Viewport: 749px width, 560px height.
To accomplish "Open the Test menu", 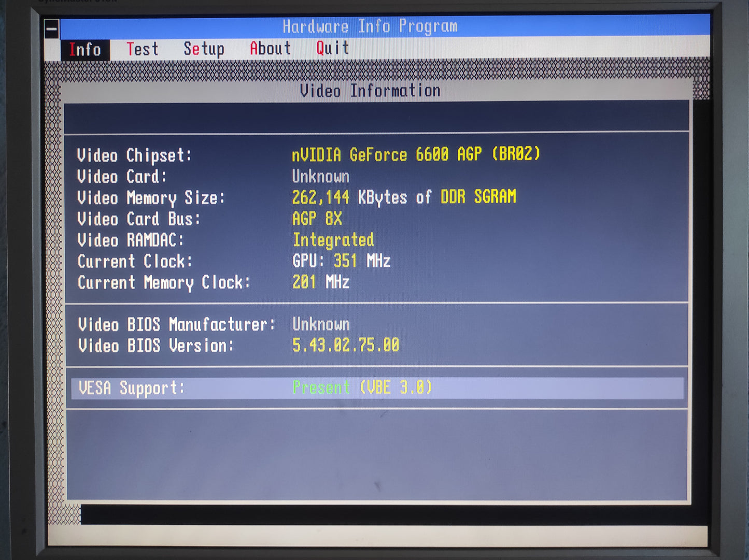I will [x=143, y=49].
